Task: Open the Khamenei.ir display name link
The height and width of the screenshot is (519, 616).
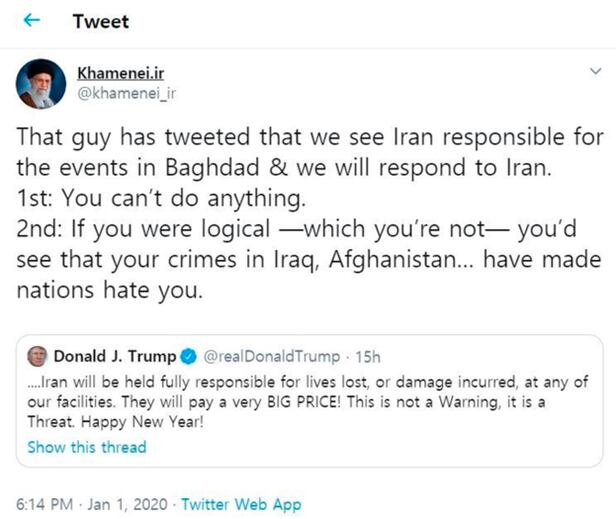Action: [x=121, y=73]
